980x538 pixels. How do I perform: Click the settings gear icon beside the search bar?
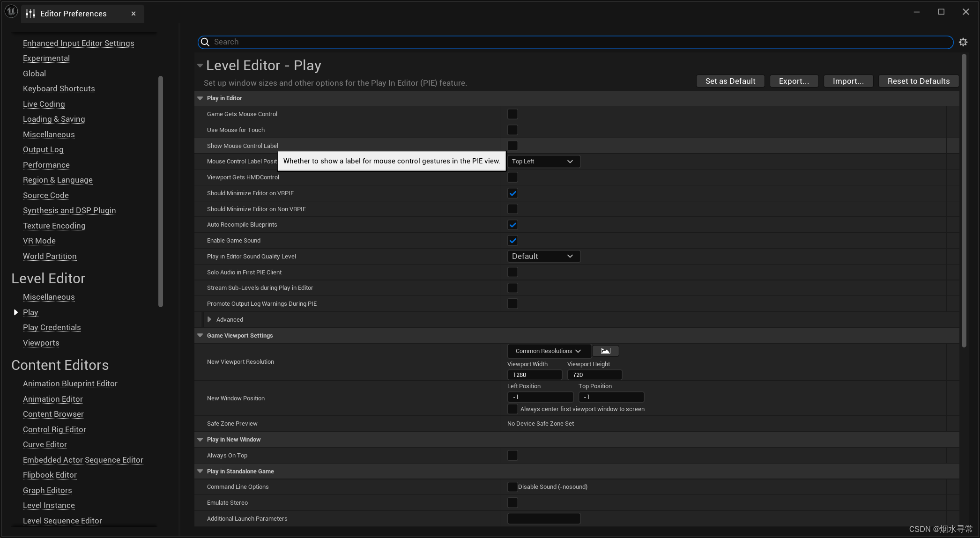963,42
